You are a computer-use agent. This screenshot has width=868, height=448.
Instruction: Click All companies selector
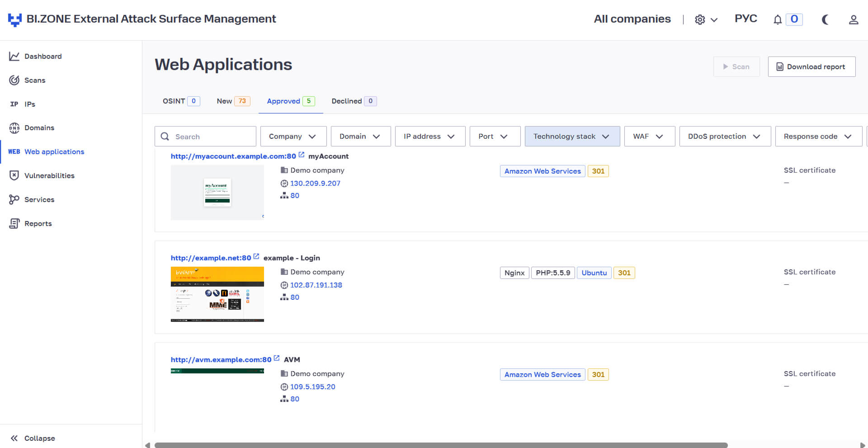pos(632,19)
